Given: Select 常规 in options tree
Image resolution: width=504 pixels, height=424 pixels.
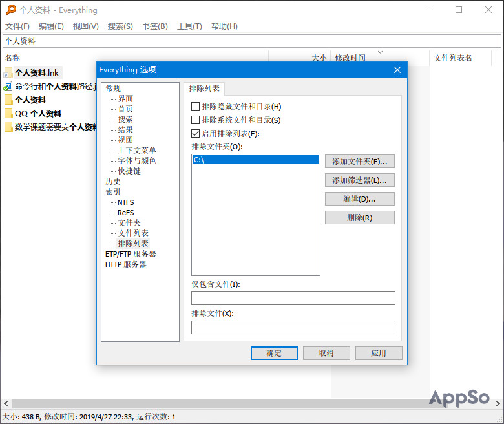Looking at the screenshot, I should [113, 88].
